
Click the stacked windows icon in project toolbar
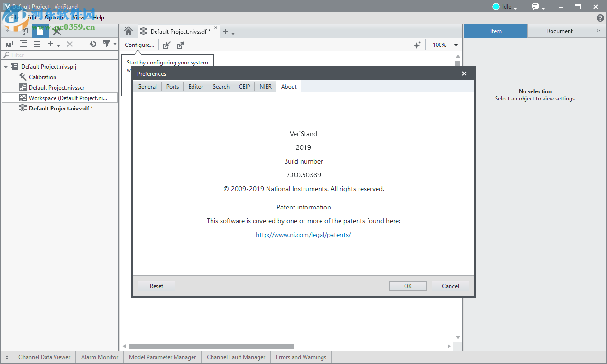(x=9, y=44)
